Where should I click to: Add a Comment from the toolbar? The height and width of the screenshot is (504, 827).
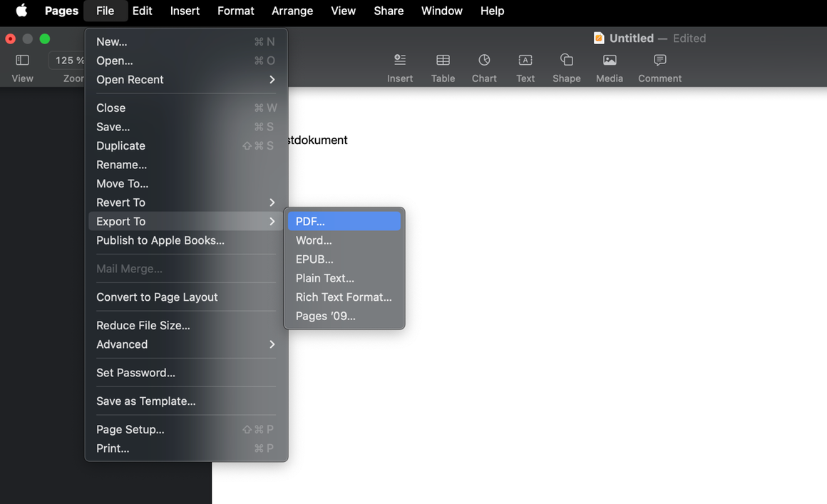coord(659,60)
